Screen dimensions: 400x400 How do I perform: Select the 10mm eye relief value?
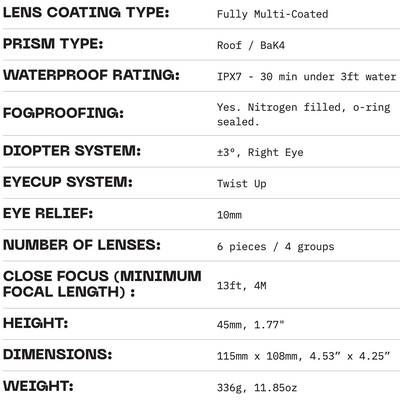229,215
